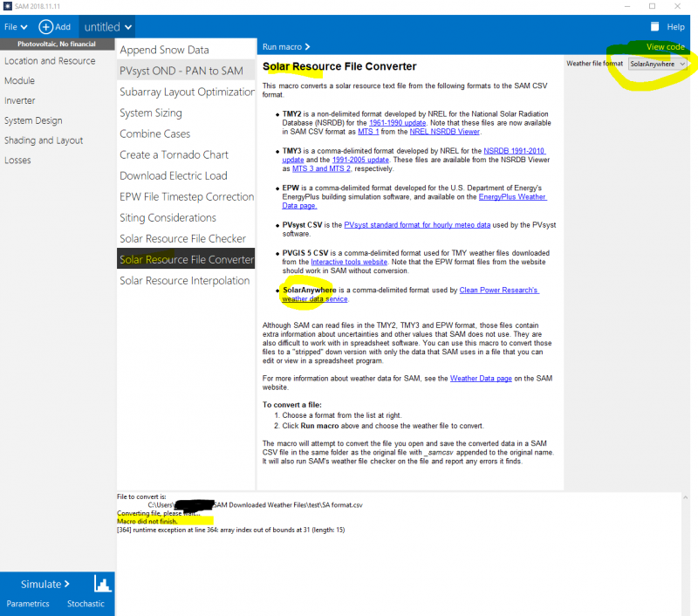This screenshot has width=698, height=616.
Task: Click the simulation results bar chart icon
Action: (103, 585)
